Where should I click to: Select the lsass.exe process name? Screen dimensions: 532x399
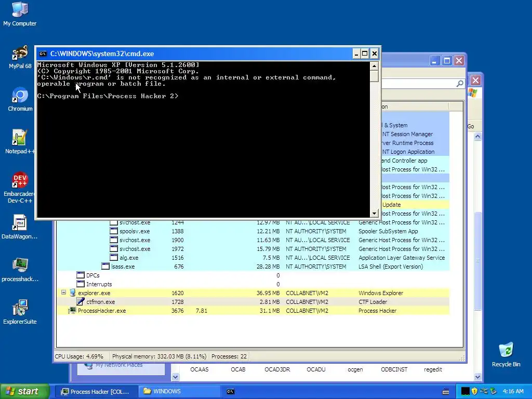tap(123, 267)
